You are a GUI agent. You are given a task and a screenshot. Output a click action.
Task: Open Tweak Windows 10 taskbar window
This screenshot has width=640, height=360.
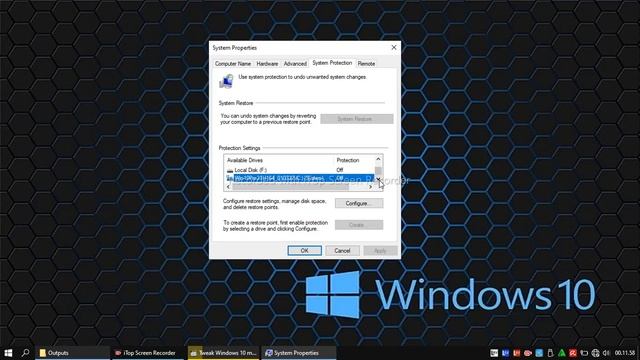(x=223, y=353)
